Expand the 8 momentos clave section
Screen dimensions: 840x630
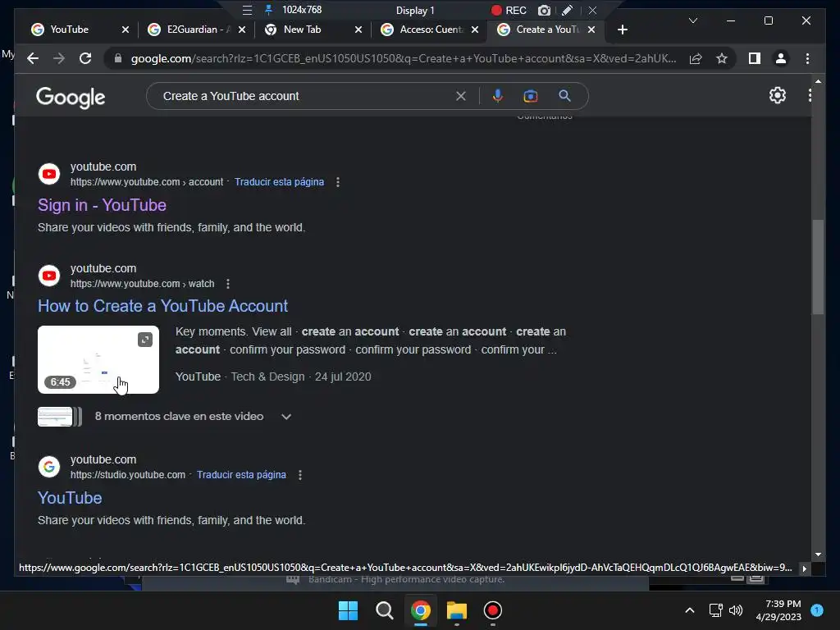pyautogui.click(x=286, y=417)
